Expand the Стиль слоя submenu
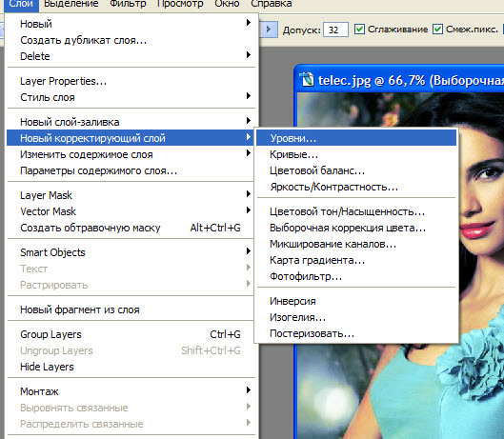 click(x=131, y=97)
